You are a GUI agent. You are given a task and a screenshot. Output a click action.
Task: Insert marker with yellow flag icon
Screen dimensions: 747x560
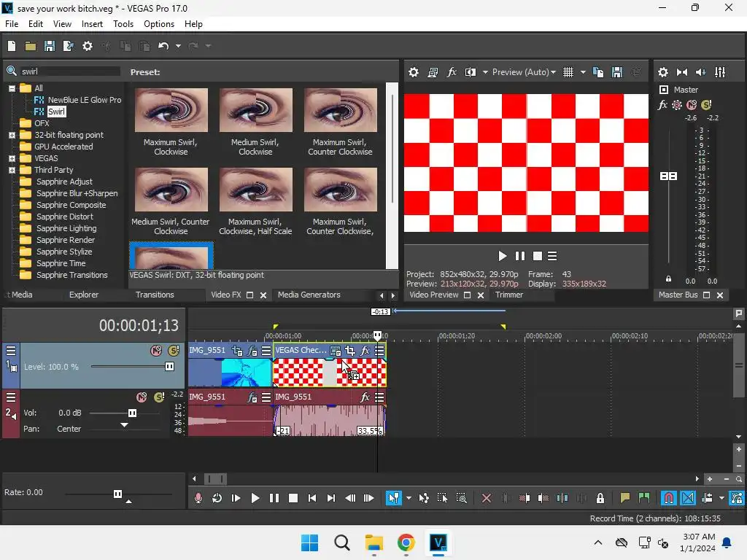coord(624,498)
